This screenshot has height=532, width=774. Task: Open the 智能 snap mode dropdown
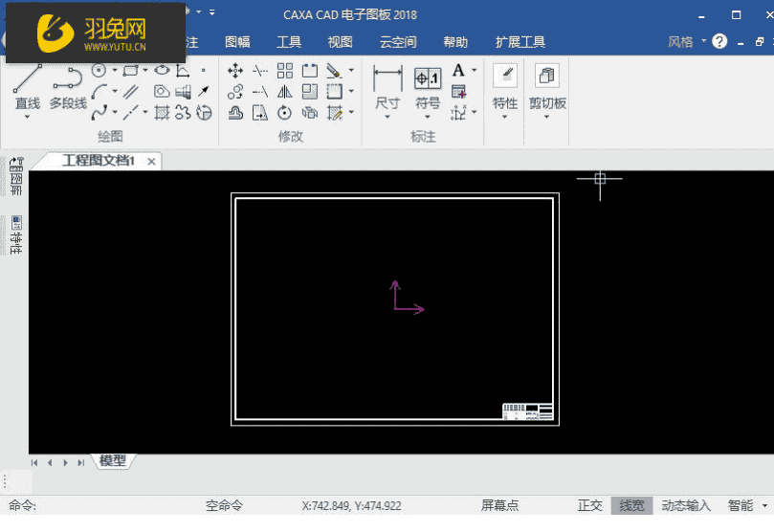(765, 506)
